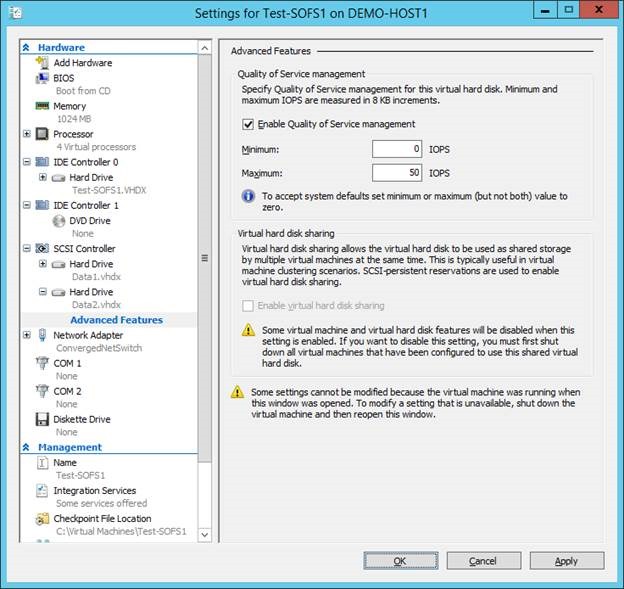Expand the Processor tree node
The image size is (624, 589).
[27, 134]
